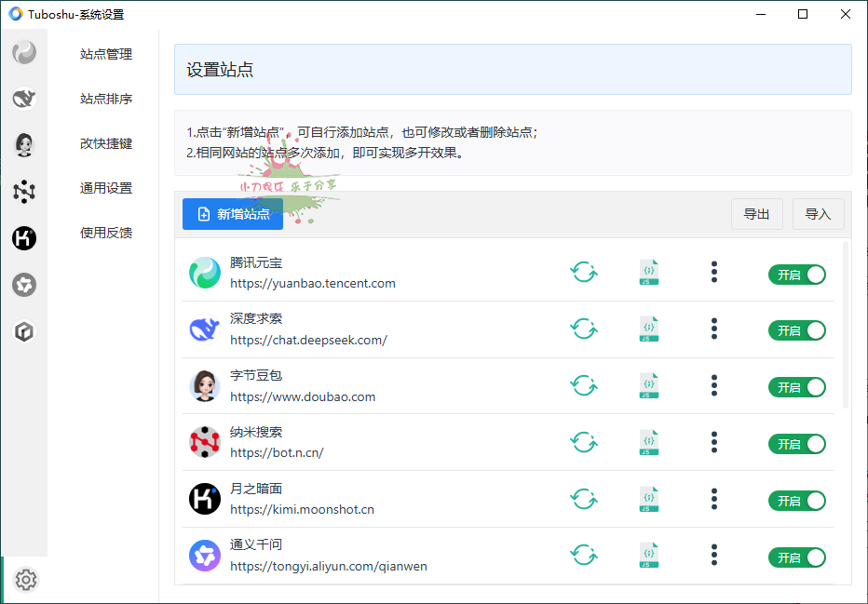
Task: Click the 新增站点 button
Action: click(232, 213)
